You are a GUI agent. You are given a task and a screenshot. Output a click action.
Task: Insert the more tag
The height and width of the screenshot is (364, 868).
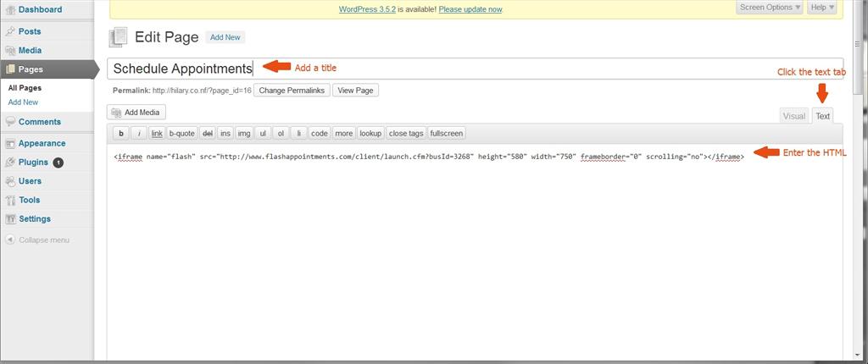344,133
